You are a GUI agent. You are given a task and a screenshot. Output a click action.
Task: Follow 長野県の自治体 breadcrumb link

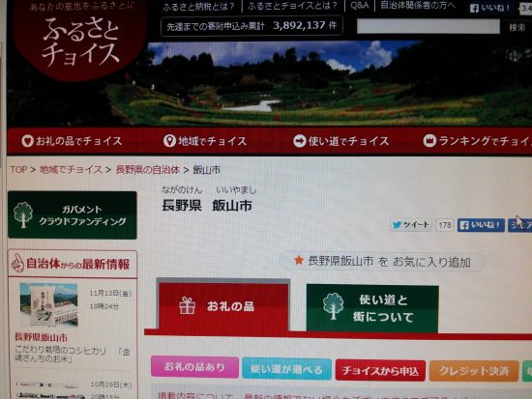pyautogui.click(x=148, y=170)
